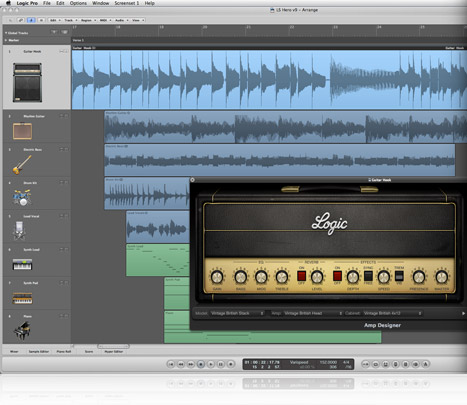Open the Mixer tab at bottom

14,352
